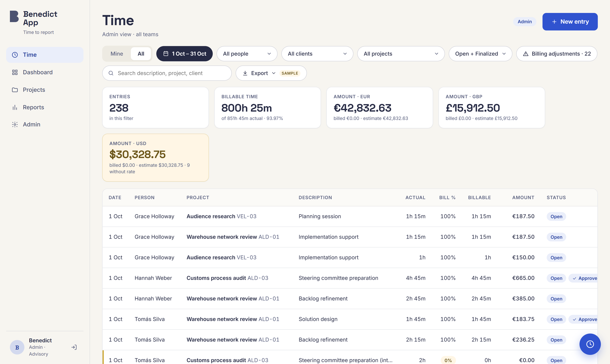Click the magnifier icon in search box

pos(111,73)
